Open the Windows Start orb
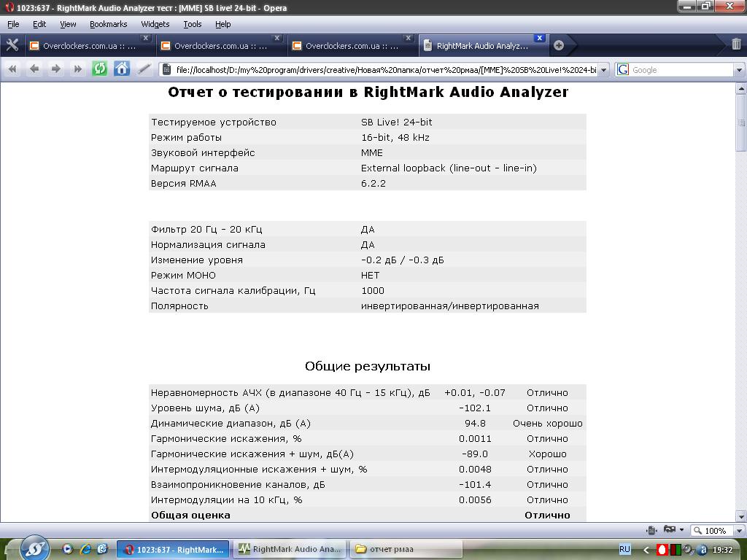 (34, 548)
